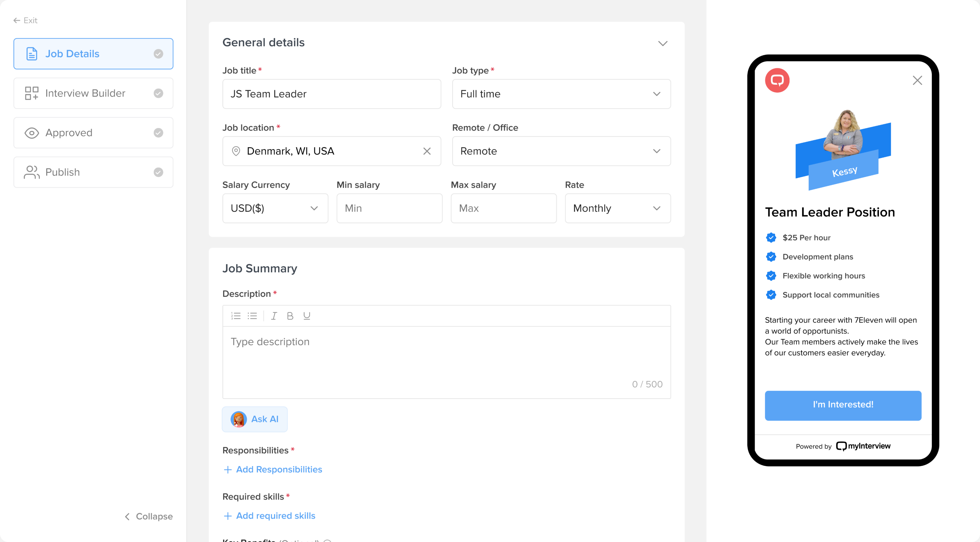This screenshot has width=980, height=542.
Task: Toggle the checkmark next to Approved
Action: click(x=158, y=132)
